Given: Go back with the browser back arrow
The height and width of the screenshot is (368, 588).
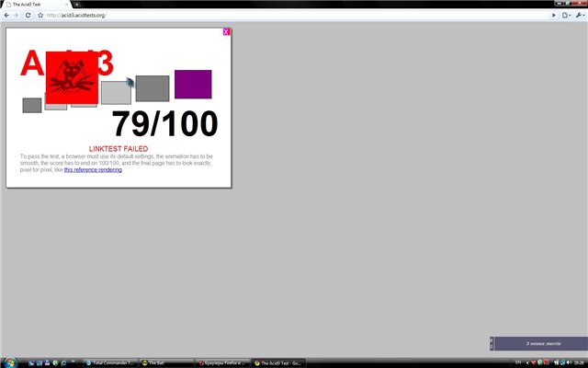Looking at the screenshot, I should pos(6,16).
